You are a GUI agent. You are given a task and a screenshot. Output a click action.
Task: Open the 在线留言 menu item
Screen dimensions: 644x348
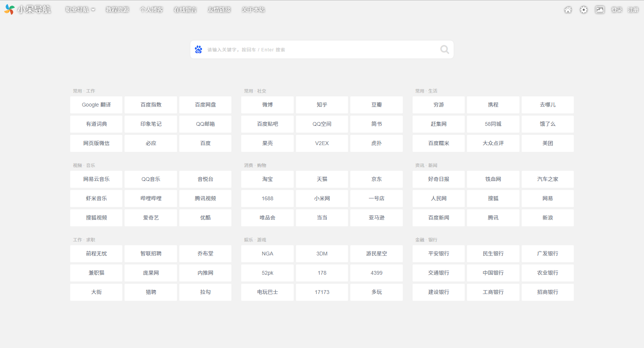[x=185, y=10]
